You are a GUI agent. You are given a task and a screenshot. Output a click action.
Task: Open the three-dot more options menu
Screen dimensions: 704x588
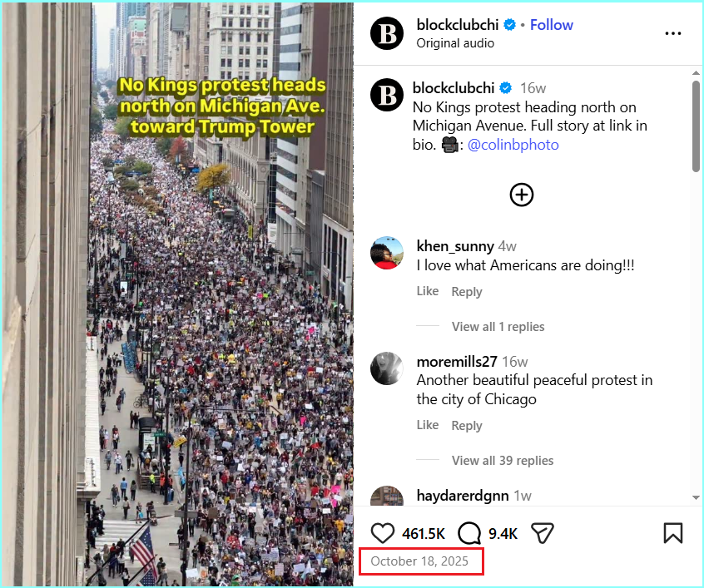tap(673, 33)
